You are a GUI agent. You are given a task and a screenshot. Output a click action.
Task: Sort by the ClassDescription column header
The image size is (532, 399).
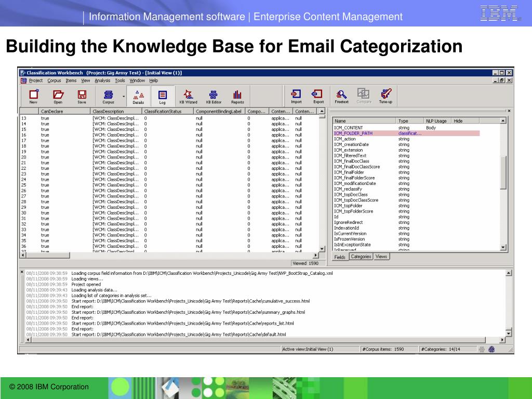(x=116, y=111)
